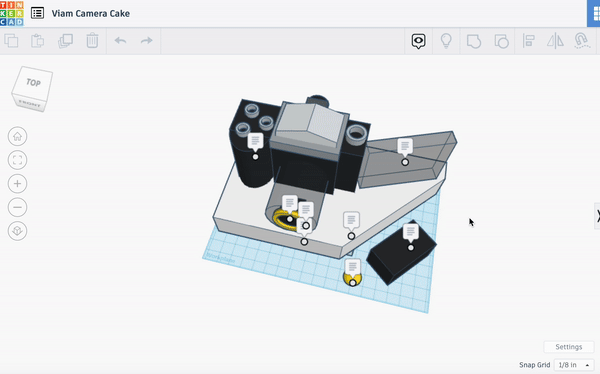Click the Home view button
This screenshot has height=374, width=600.
17,136
